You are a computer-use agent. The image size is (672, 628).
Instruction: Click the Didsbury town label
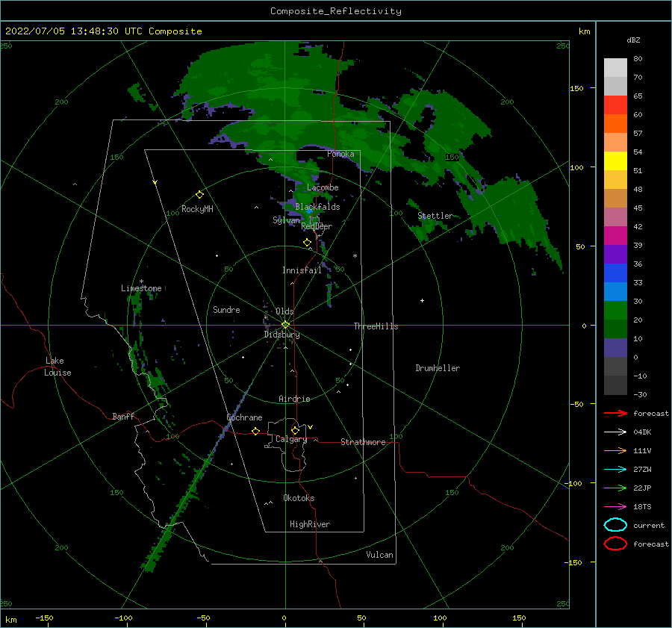282,335
